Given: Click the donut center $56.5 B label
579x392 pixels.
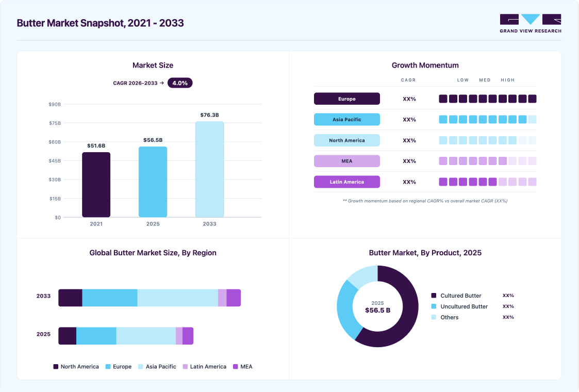Looking at the screenshot, I should click(x=378, y=311).
